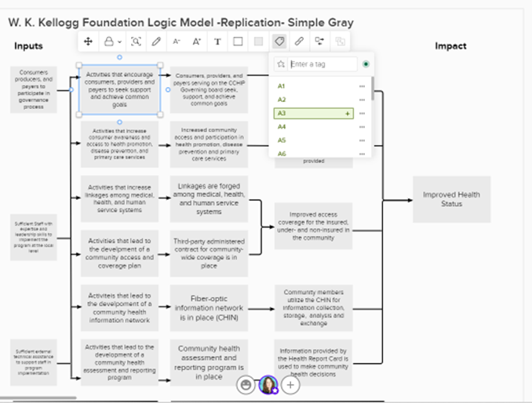Screen dimensions: 532x403
Task: Open more options for tag A4
Action: pos(362,127)
